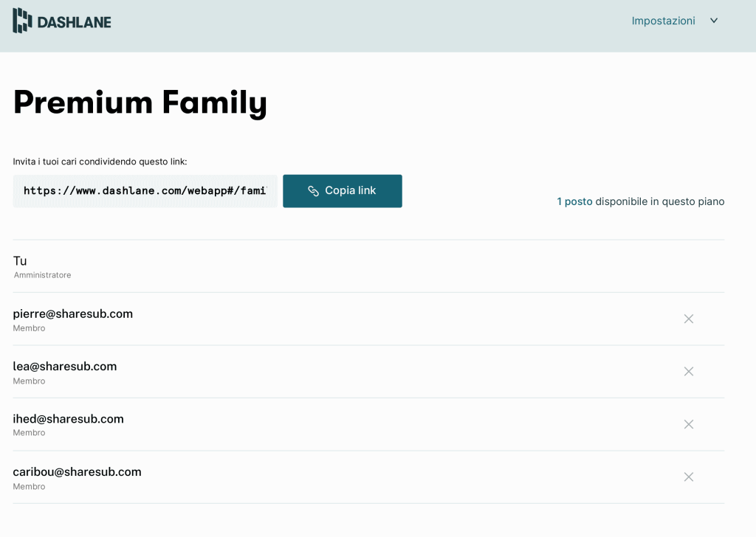Click the Membro label under pierre@sharesub.com

(x=29, y=328)
